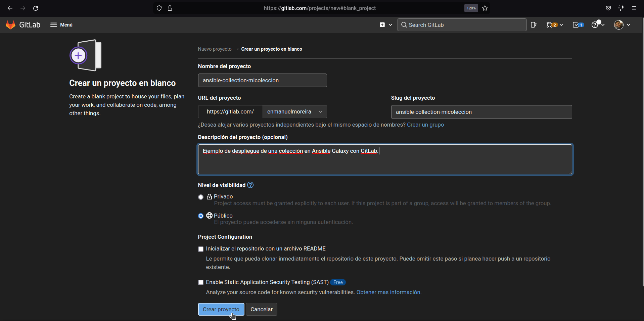Click the address bar URL text

(x=320, y=8)
